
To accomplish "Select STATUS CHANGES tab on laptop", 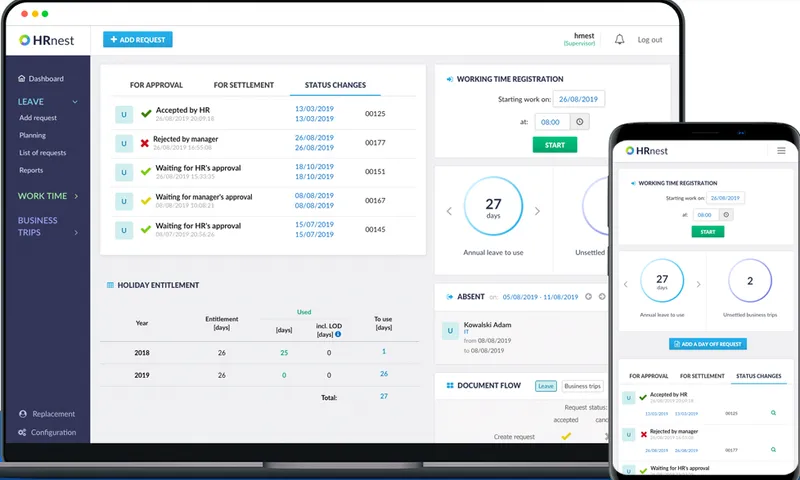I will 335,85.
